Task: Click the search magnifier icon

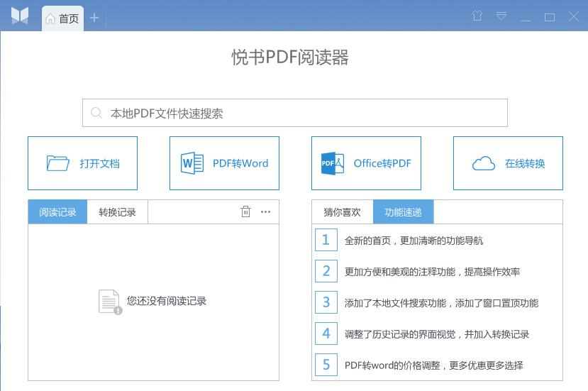Action: [x=96, y=113]
